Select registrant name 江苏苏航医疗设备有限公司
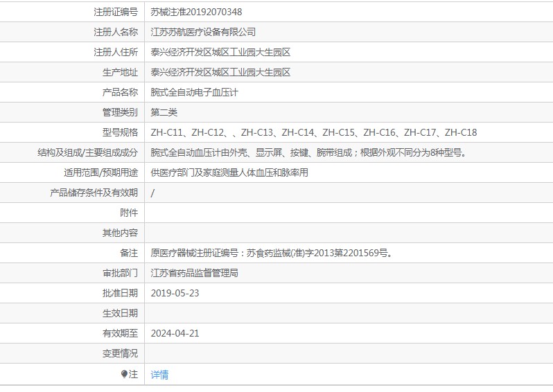Image resolution: width=553 pixels, height=392 pixels. pyautogui.click(x=203, y=32)
